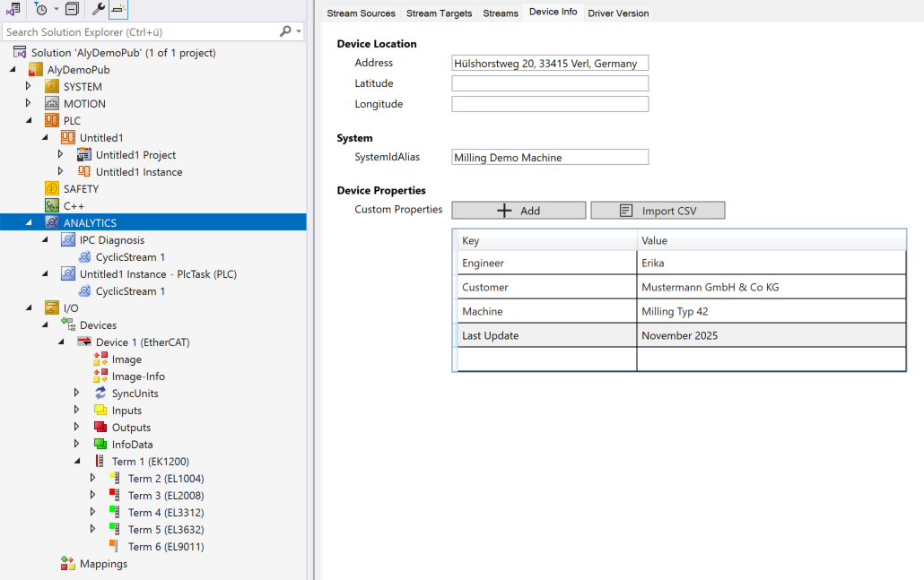924x580 pixels.
Task: Click the IPC Diagnosis analytics icon
Action: (68, 240)
